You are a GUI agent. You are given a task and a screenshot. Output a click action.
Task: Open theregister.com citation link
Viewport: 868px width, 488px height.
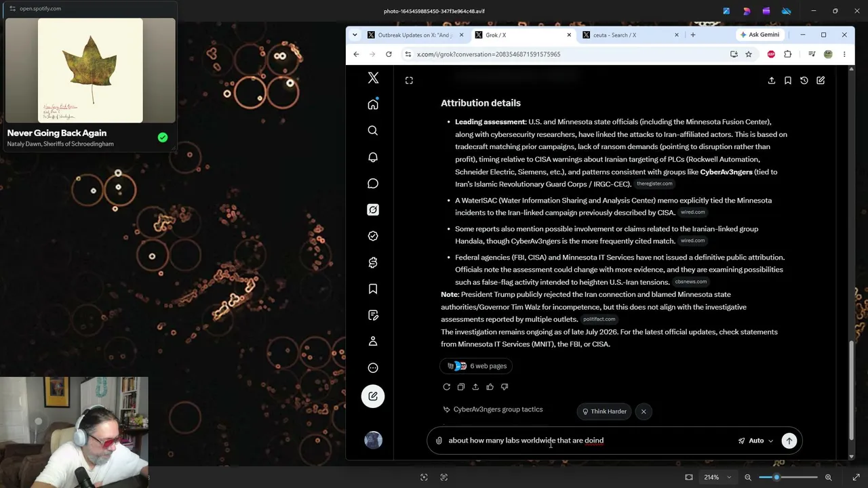coord(654,184)
